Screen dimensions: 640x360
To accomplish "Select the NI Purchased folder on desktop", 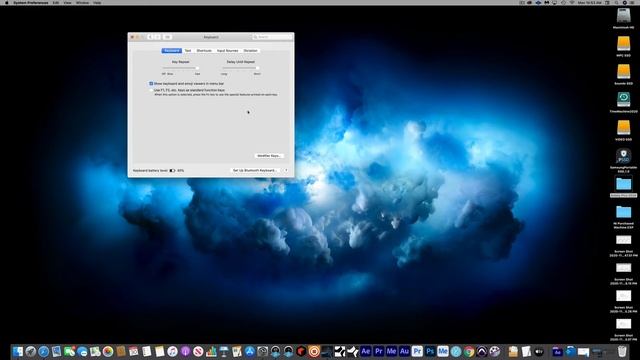I will [x=623, y=213].
